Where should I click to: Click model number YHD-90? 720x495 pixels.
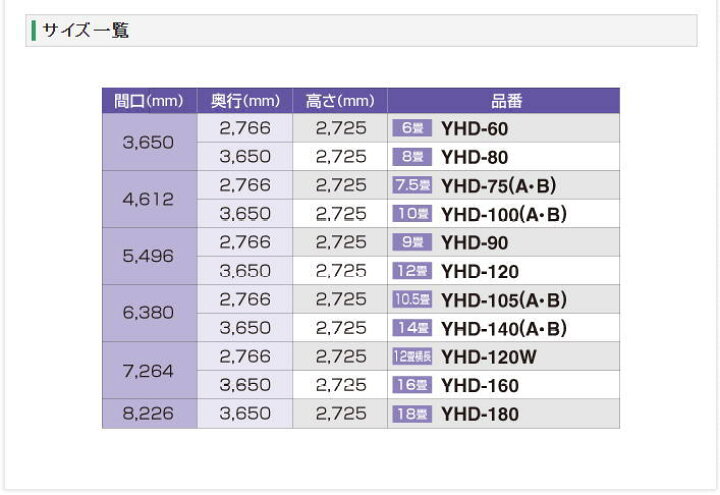(475, 243)
